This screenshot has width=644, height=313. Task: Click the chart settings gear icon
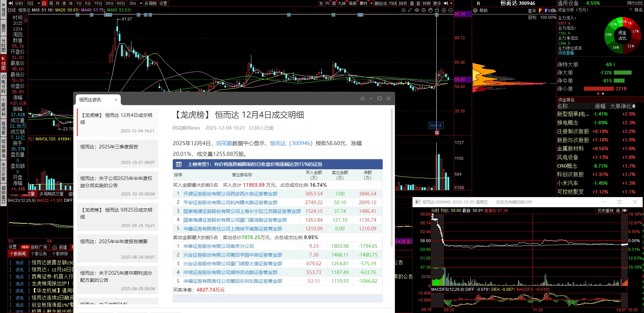403,10
